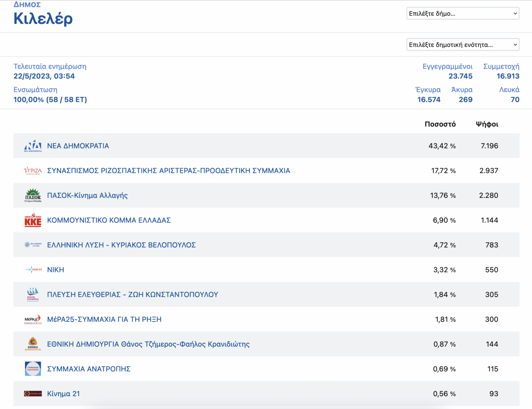Viewport: 532px width, 409px height.
Task: Open the ΣΥΜΜΑΧΙΑ ΑΝΑΤΡΟΠΗΣ link
Action: pos(89,369)
